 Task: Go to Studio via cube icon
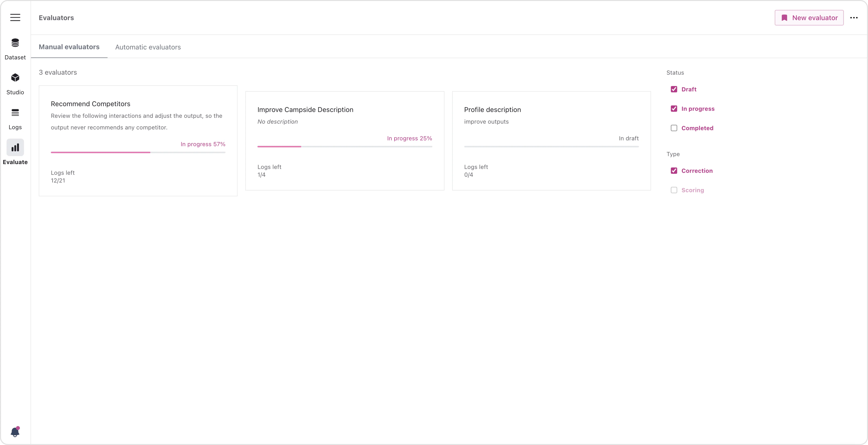pos(15,78)
